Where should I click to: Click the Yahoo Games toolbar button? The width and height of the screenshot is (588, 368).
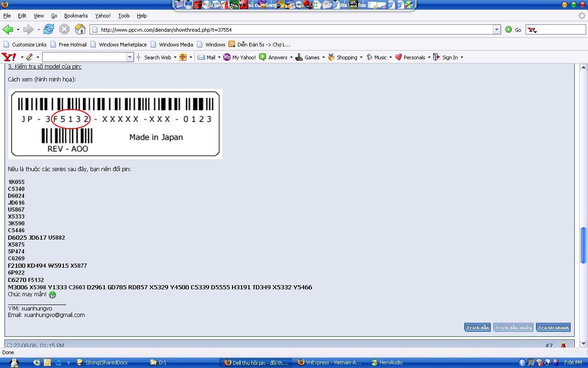308,57
